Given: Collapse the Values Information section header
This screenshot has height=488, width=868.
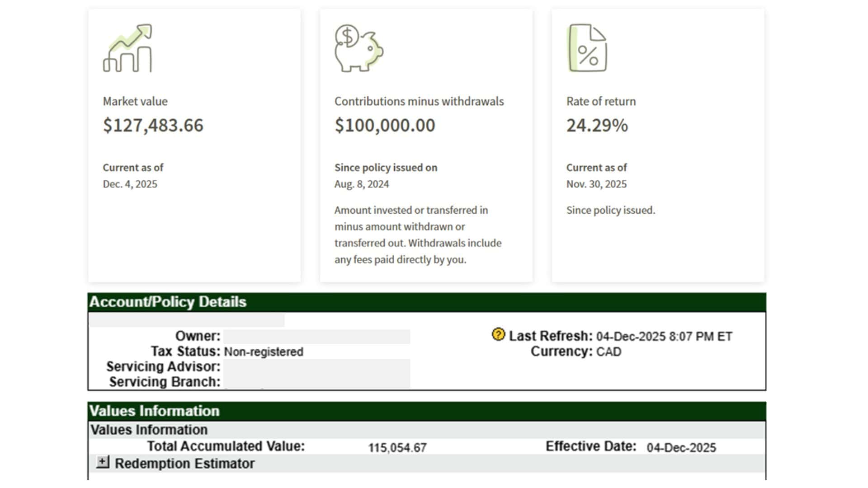Looking at the screenshot, I should [x=155, y=411].
